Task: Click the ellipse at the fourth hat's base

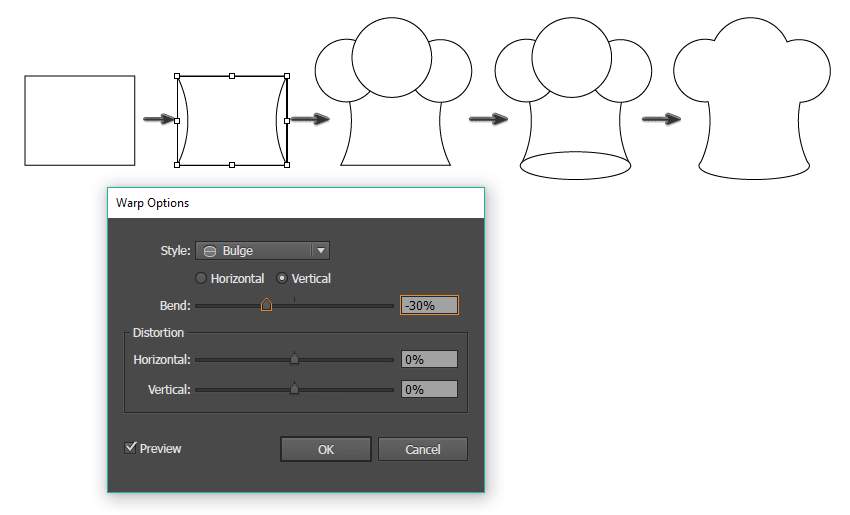Action: (x=575, y=165)
